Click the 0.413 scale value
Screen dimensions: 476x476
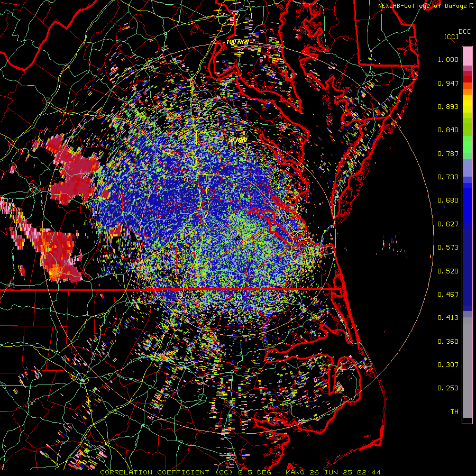coord(448,318)
